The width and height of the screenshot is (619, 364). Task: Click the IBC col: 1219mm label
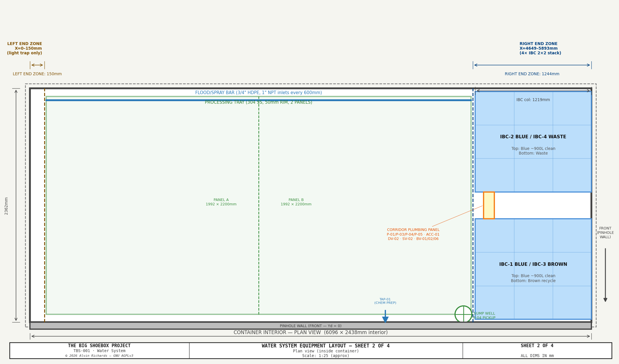(x=533, y=100)
